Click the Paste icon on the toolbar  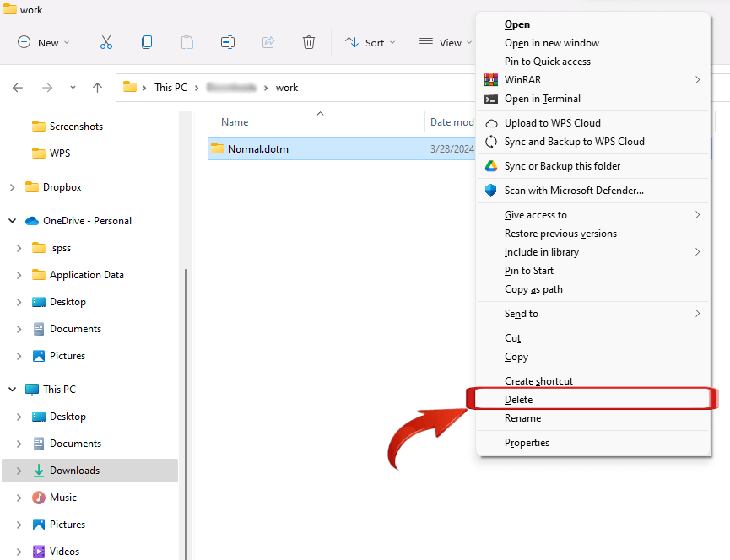click(187, 41)
